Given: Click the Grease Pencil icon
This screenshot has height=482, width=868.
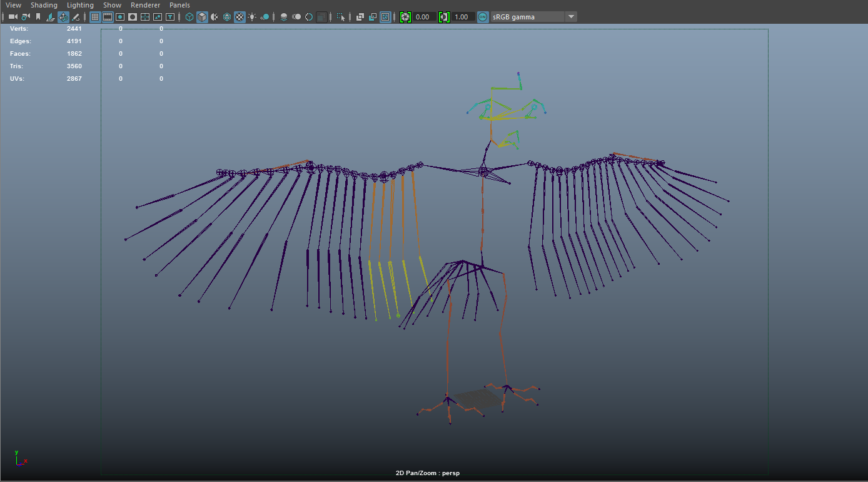Looking at the screenshot, I should [x=76, y=17].
